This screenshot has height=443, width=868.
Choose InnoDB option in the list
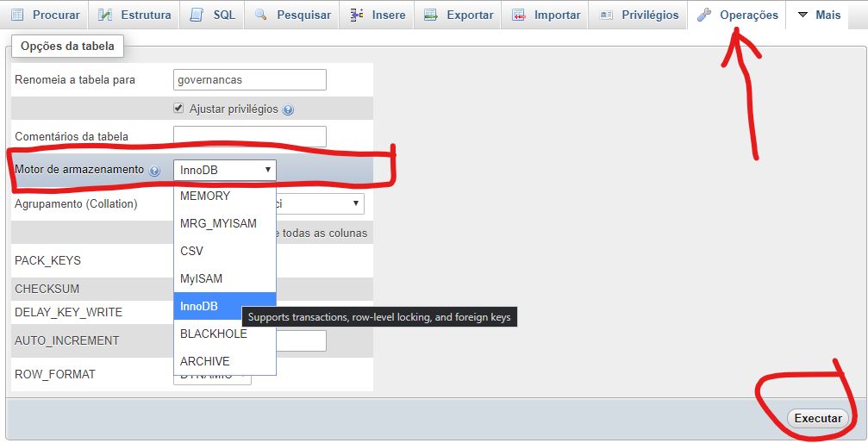[225, 306]
